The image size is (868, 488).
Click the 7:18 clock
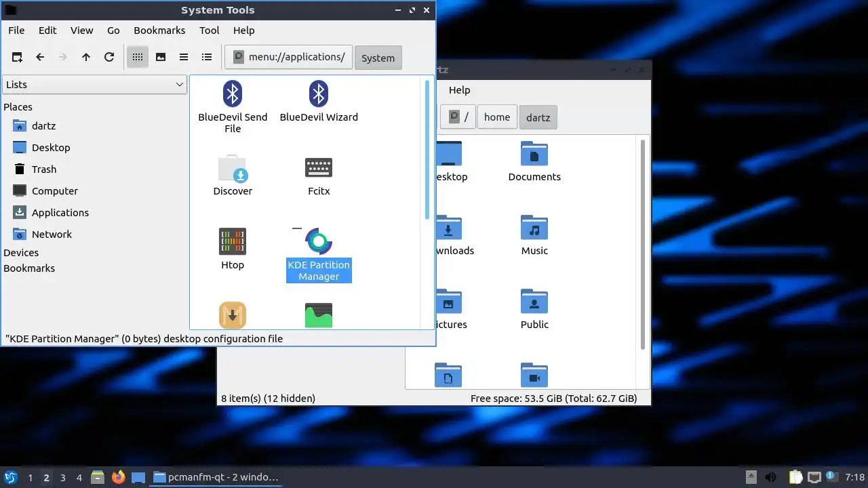pos(854,477)
